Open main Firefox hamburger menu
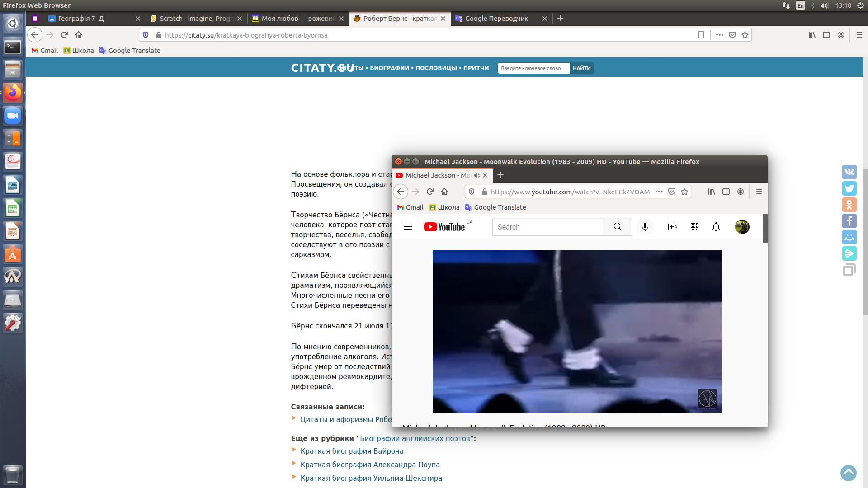868x488 pixels. 859,35
